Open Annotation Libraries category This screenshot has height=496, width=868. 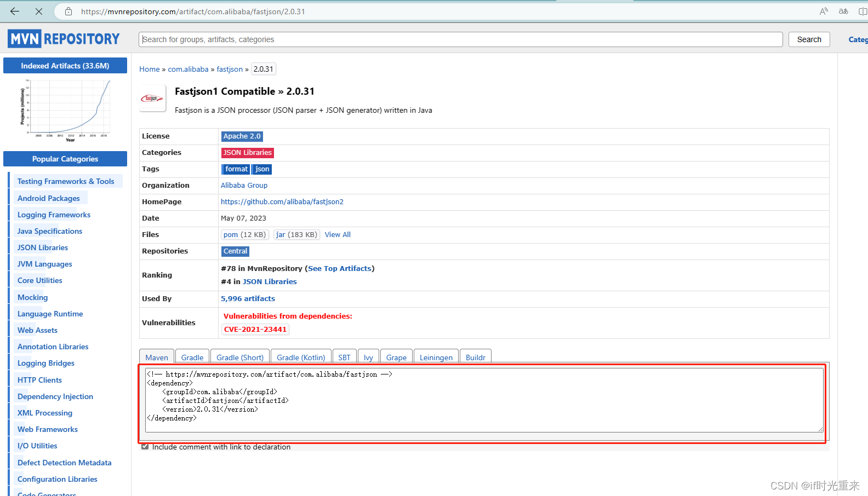click(x=53, y=347)
